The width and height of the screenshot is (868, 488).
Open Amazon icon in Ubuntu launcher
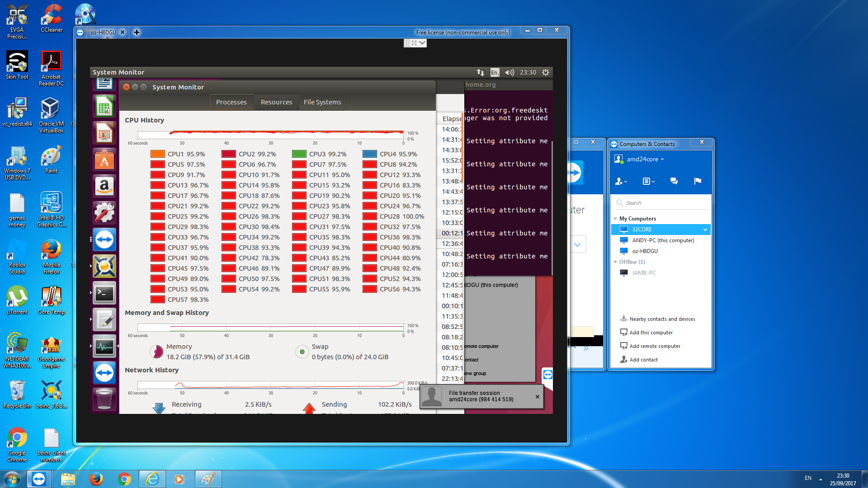(104, 186)
